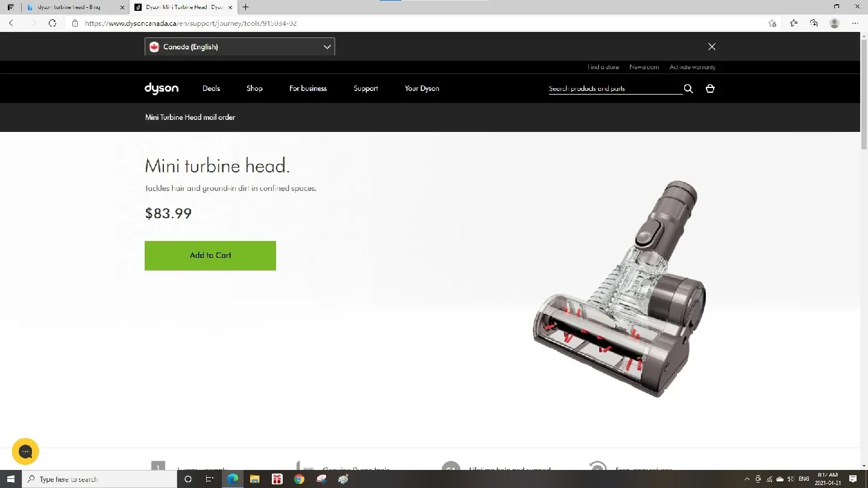Open the Find a store link
Screen dimensions: 868x488
click(603, 67)
